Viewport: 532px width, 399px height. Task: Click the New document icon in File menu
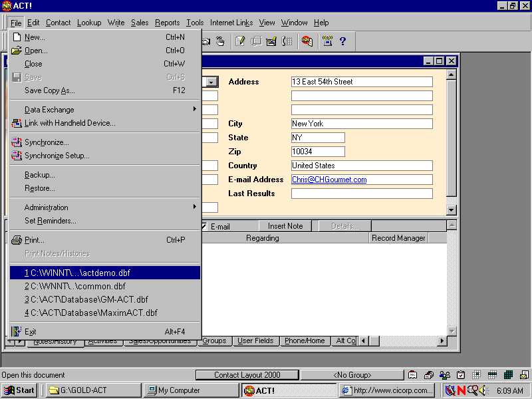17,37
